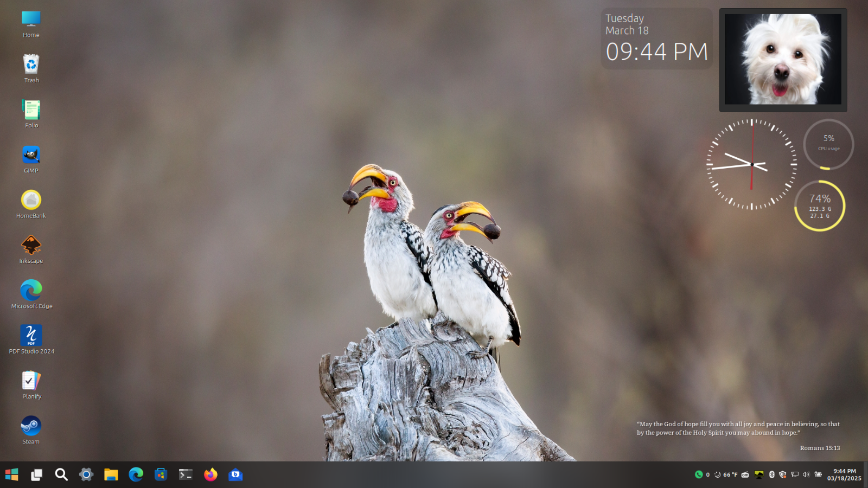Launch Firefox from the taskbar

click(x=210, y=475)
